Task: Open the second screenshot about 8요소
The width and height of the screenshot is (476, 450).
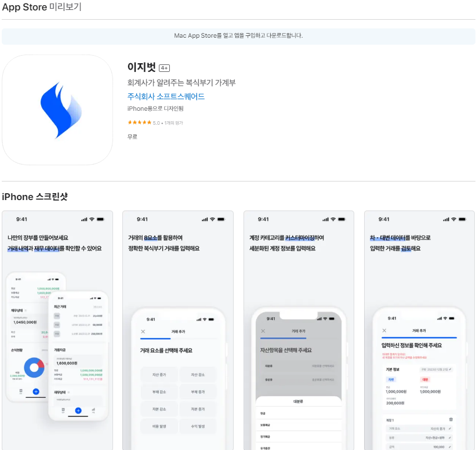Action: click(x=178, y=331)
